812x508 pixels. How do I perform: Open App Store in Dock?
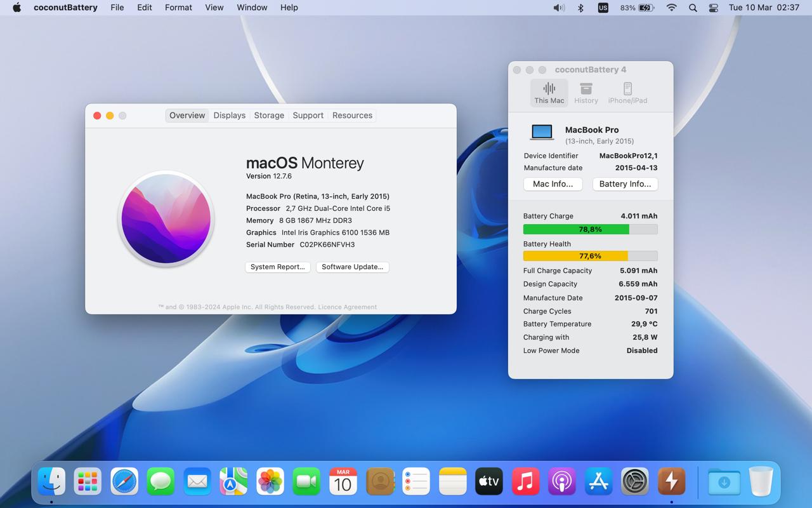coord(599,481)
